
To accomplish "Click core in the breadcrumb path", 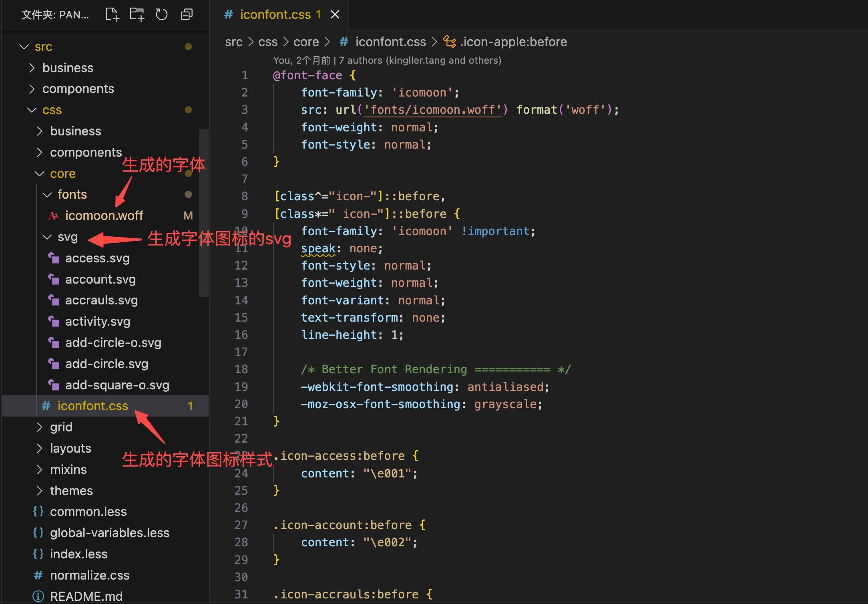I will pos(306,42).
